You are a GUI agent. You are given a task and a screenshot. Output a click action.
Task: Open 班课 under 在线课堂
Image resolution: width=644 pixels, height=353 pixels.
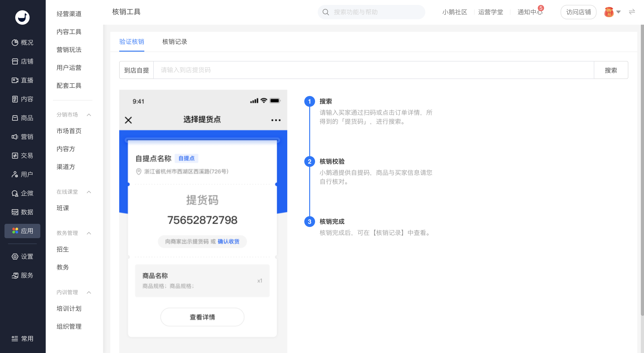(63, 208)
